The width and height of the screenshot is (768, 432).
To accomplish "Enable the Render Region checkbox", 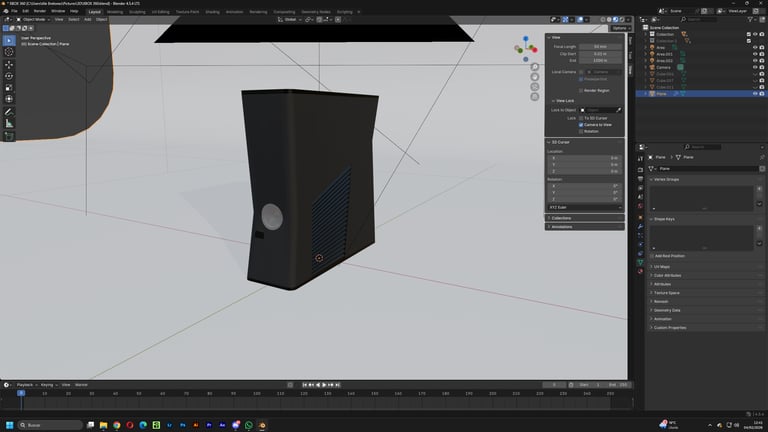I will tap(581, 90).
